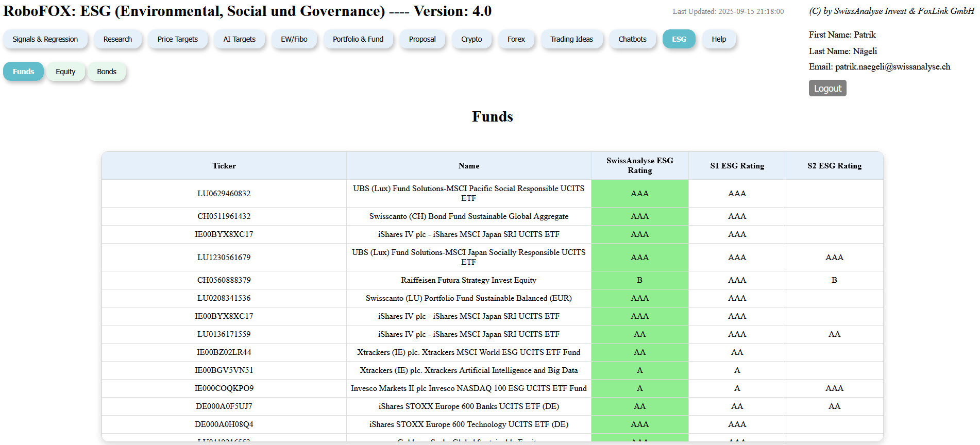This screenshot has width=980, height=445.
Task: Switch to the Proposal tab
Action: pyautogui.click(x=423, y=39)
